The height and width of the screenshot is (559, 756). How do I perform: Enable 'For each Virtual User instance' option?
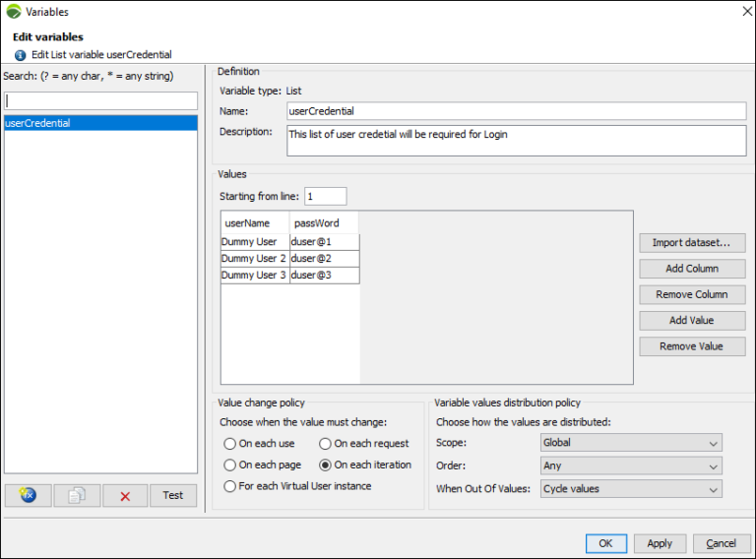(230, 486)
